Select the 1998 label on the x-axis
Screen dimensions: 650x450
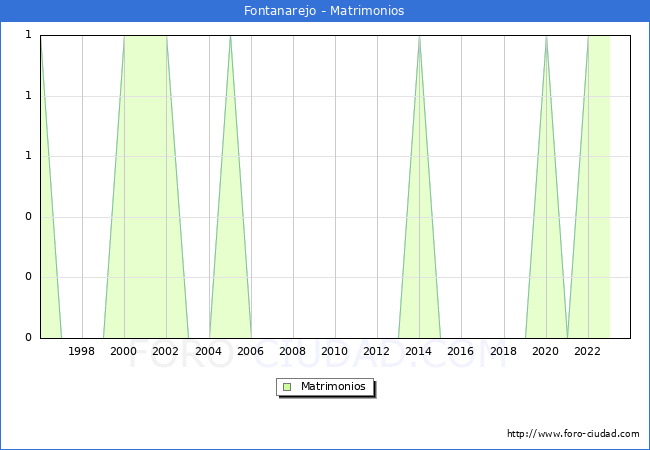coord(82,351)
